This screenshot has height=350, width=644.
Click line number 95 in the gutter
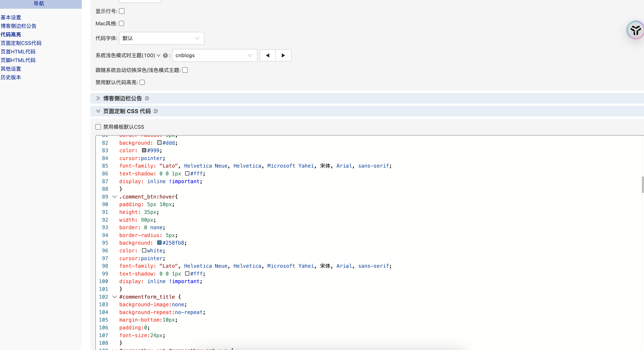pos(105,243)
